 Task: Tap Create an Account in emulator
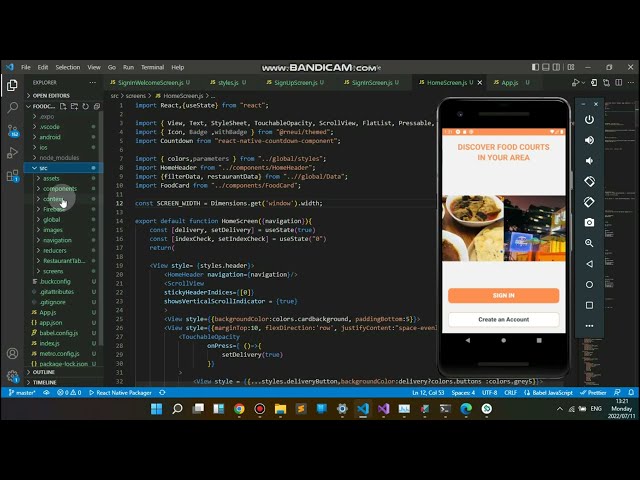click(x=503, y=320)
